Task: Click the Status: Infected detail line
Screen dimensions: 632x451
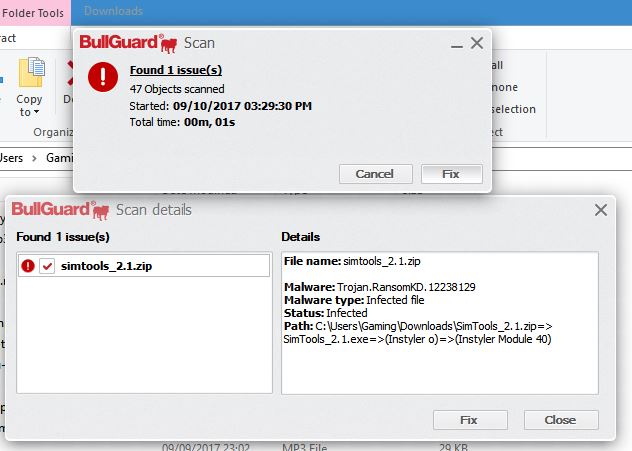Action: coord(326,313)
